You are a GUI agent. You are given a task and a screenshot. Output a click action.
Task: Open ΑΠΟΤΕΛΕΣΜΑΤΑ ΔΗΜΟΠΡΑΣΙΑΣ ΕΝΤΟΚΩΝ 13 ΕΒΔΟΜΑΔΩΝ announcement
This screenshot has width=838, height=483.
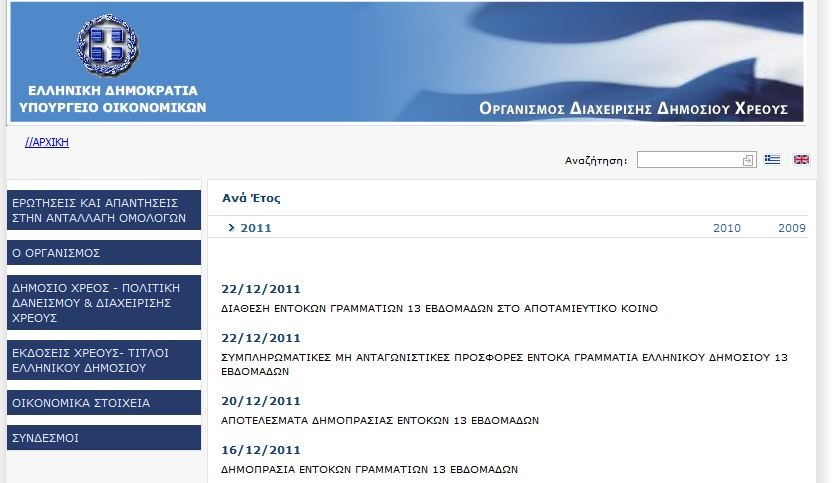click(380, 420)
